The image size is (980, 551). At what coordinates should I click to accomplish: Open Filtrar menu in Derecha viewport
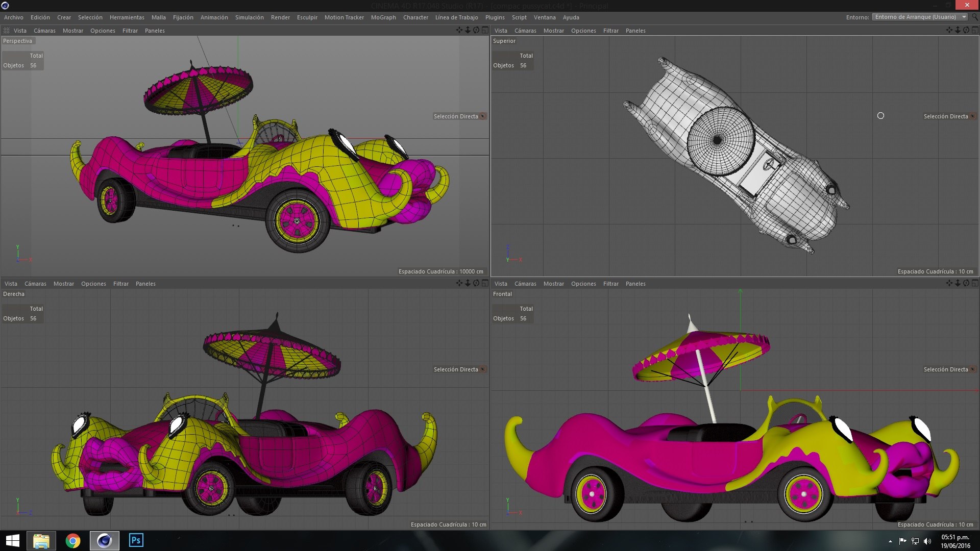[121, 284]
